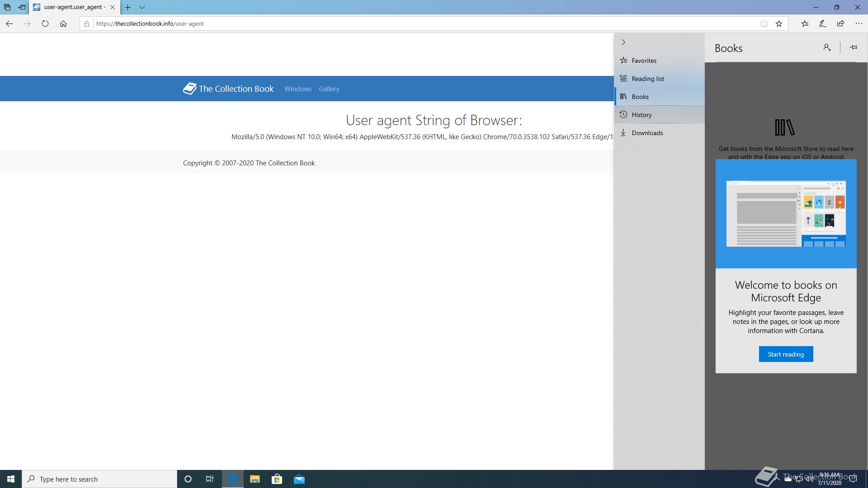The height and width of the screenshot is (488, 868).
Task: Open a new tab with the plus button
Action: [x=128, y=7]
